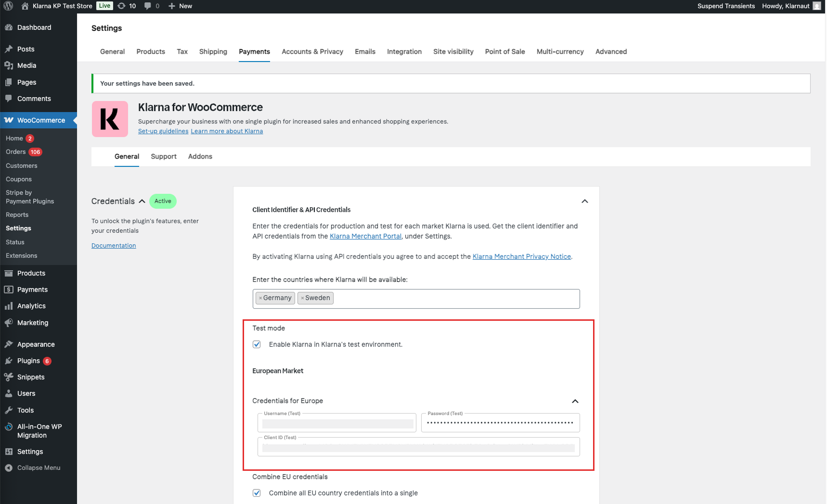Click the Comments icon in sidebar
Image resolution: width=827 pixels, height=504 pixels.
(x=9, y=99)
